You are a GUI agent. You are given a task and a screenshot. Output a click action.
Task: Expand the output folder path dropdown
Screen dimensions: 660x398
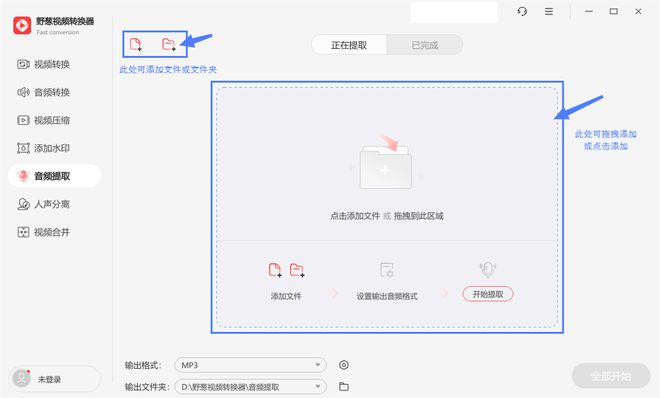tap(250, 387)
